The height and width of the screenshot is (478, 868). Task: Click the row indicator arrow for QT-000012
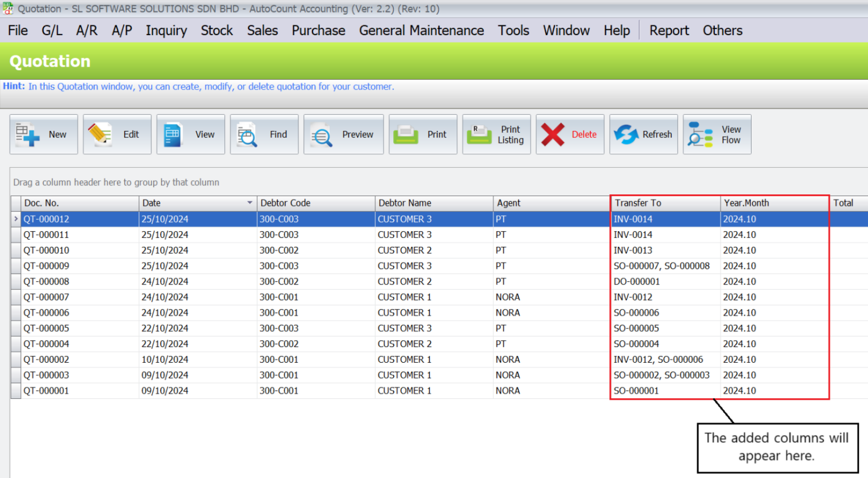[x=16, y=219]
